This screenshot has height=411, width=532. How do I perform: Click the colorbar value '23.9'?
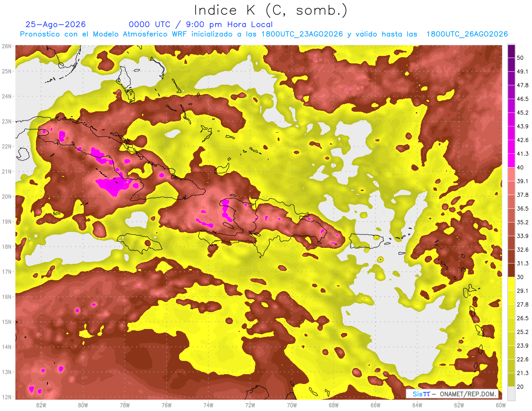click(523, 345)
